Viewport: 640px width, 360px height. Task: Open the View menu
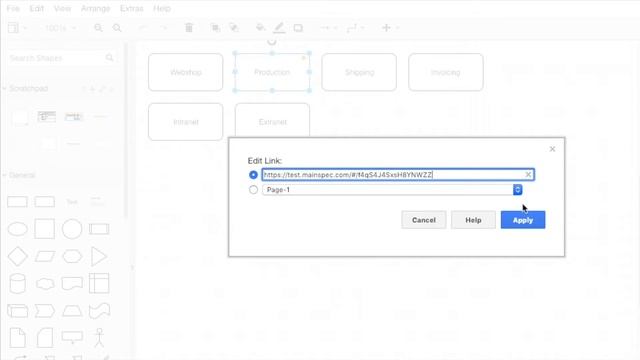pyautogui.click(x=62, y=8)
